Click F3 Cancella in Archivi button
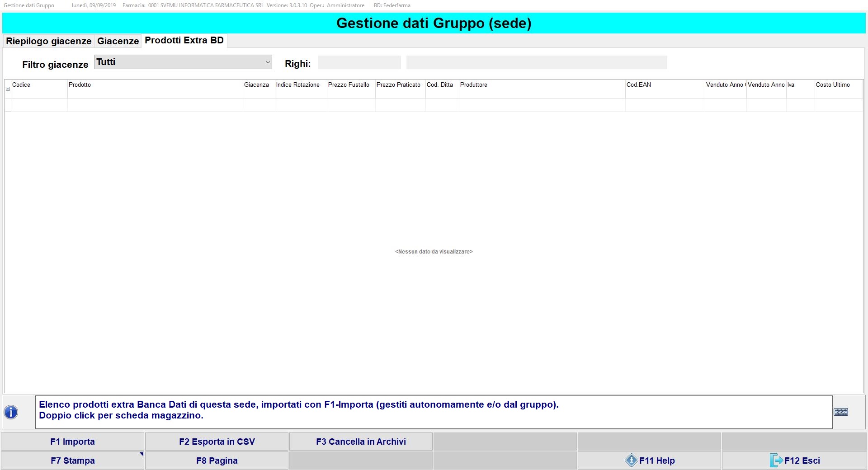This screenshot has width=868, height=470. click(361, 442)
